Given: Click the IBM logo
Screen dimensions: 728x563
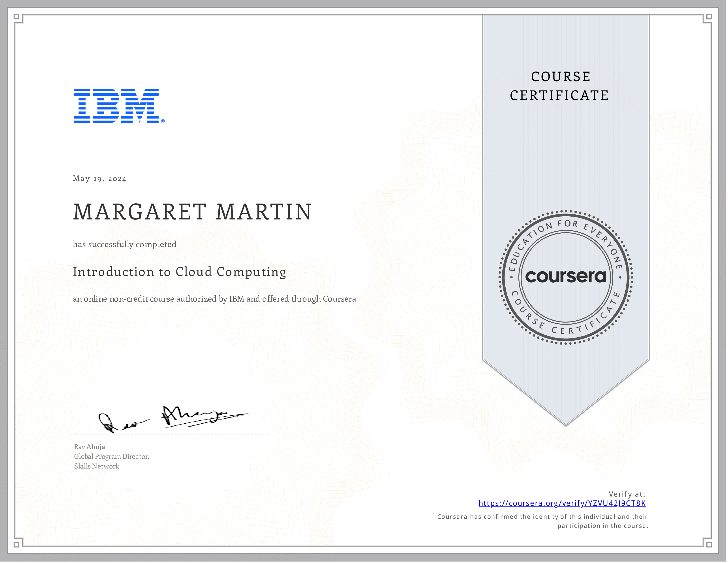Looking at the screenshot, I should [119, 106].
